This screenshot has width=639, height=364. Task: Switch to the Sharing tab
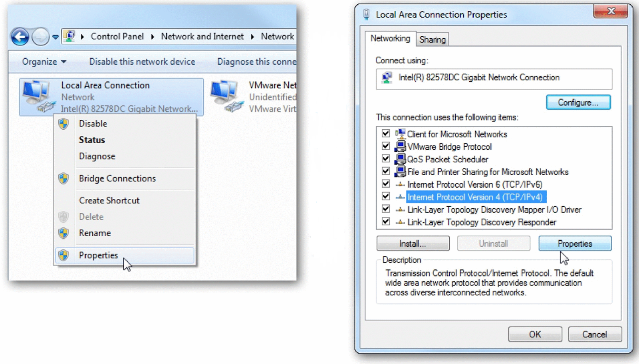433,40
